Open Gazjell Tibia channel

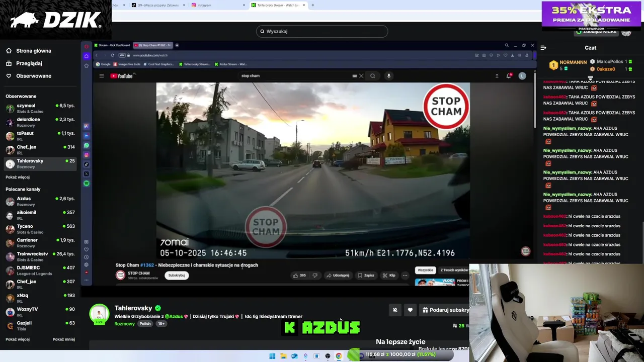coord(40,325)
